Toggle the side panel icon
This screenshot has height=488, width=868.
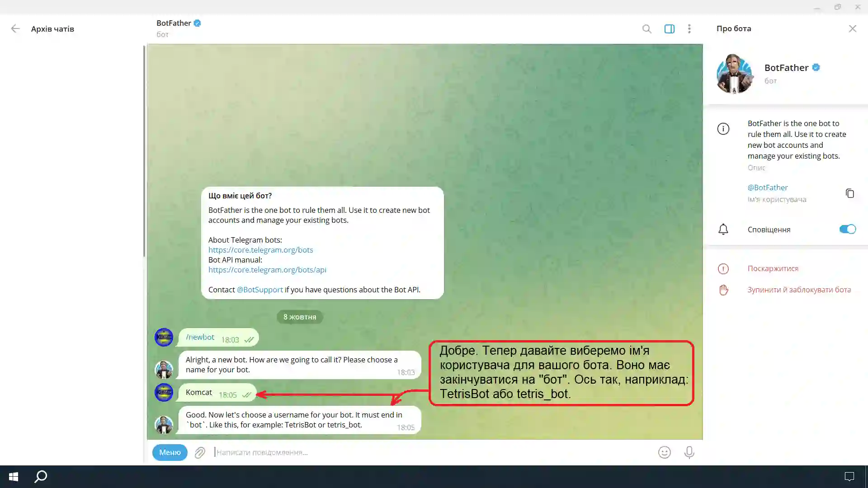coord(669,29)
